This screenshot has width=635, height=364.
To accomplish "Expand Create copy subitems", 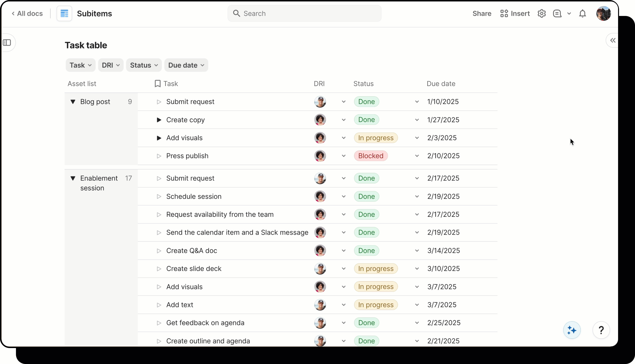I will (159, 120).
